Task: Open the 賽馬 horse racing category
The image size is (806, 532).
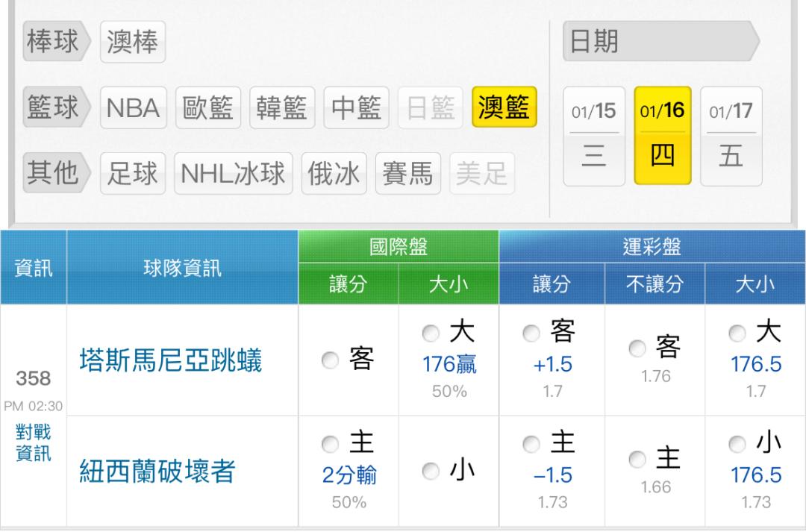Action: point(408,173)
